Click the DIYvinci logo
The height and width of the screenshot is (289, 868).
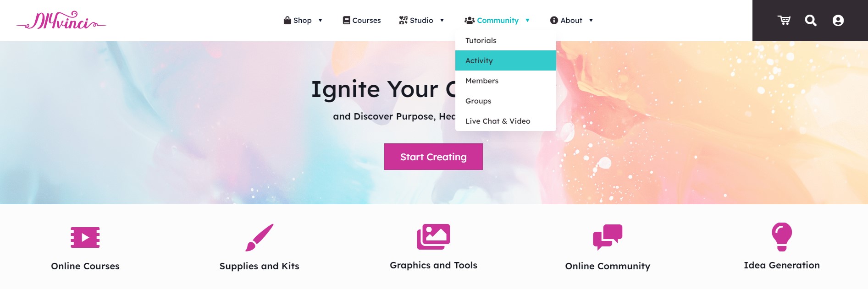pyautogui.click(x=61, y=21)
